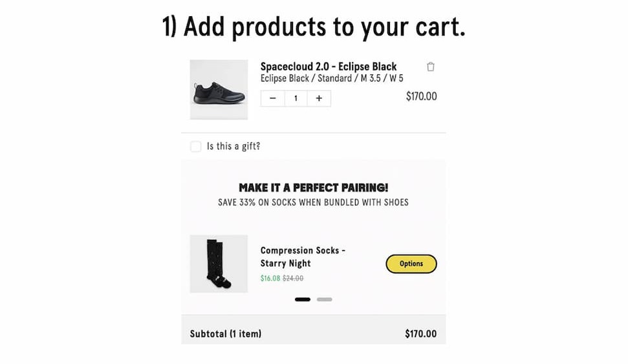Click the "Compression Socks - Starry Night" title
The height and width of the screenshot is (364, 628).
(303, 257)
